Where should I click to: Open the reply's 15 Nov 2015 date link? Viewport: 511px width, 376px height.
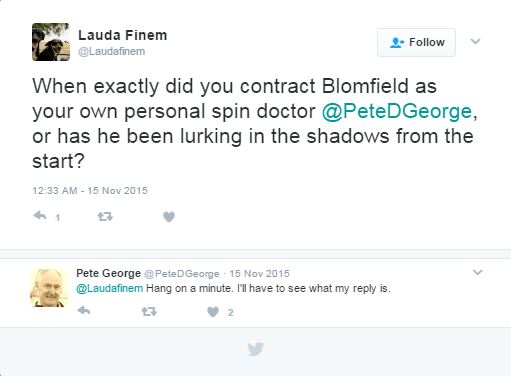(259, 274)
